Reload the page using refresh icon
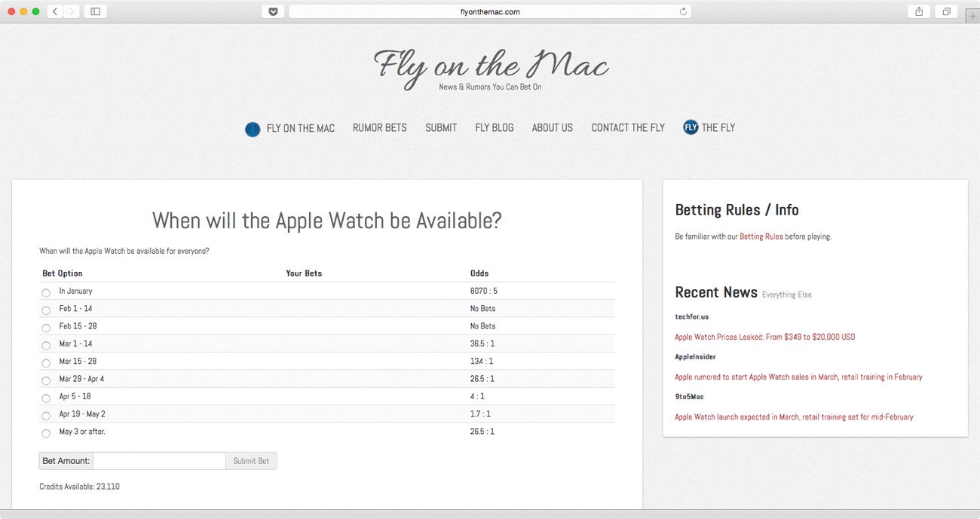Image resolution: width=980 pixels, height=519 pixels. tap(683, 11)
